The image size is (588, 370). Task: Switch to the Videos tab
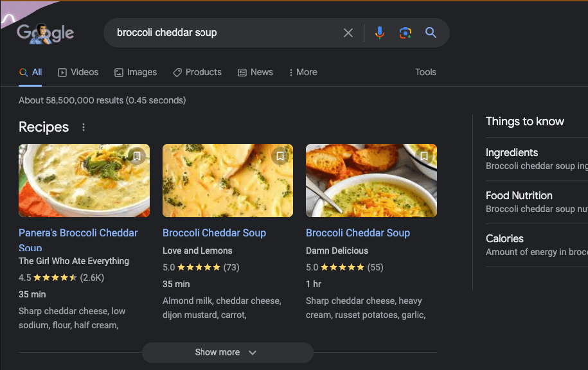78,73
